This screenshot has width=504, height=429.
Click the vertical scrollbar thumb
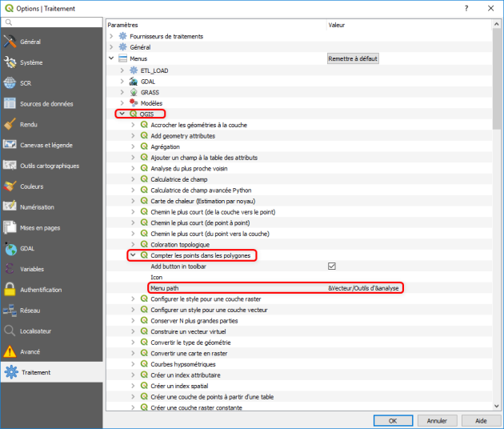click(497, 79)
